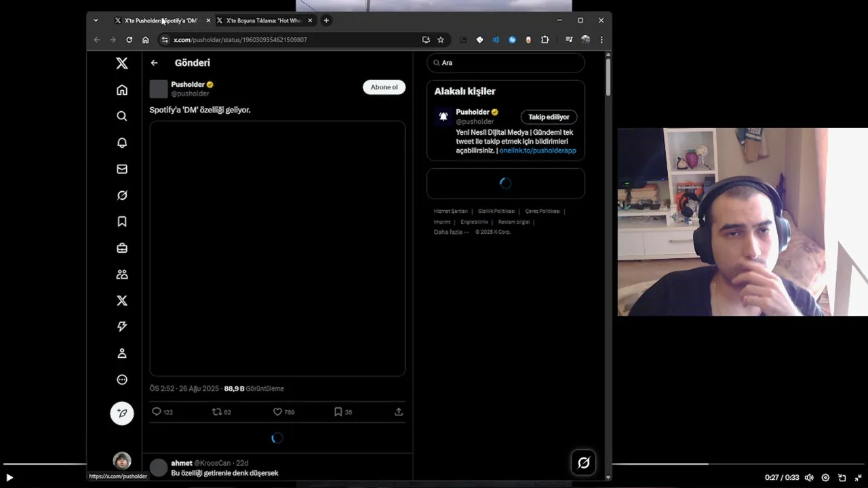The width and height of the screenshot is (868, 488).
Task: Open Gizlilik Politikası footer link
Action: point(496,211)
